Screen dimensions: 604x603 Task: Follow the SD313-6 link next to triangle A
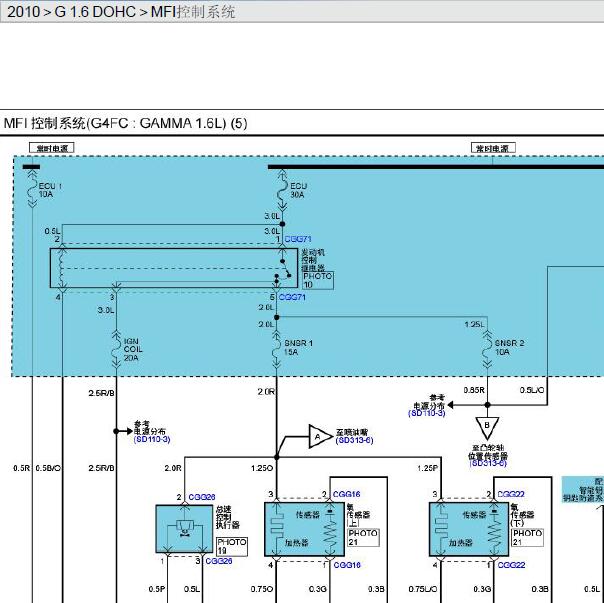point(354,440)
